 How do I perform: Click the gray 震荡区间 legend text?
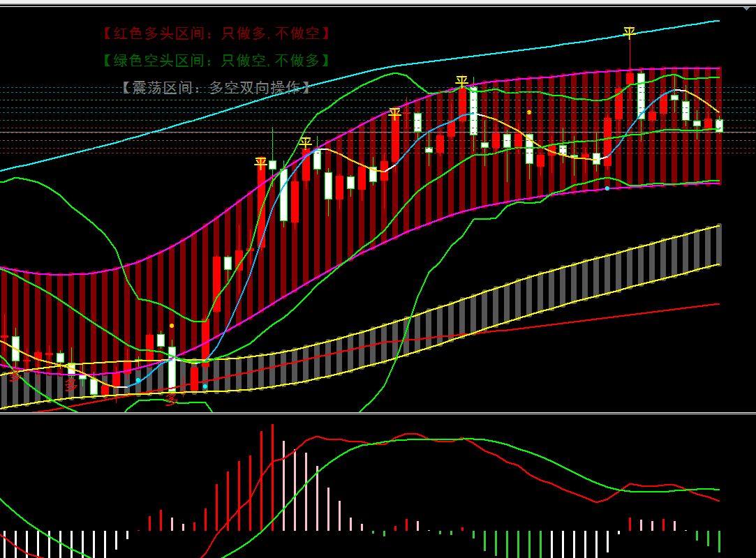tap(216, 87)
